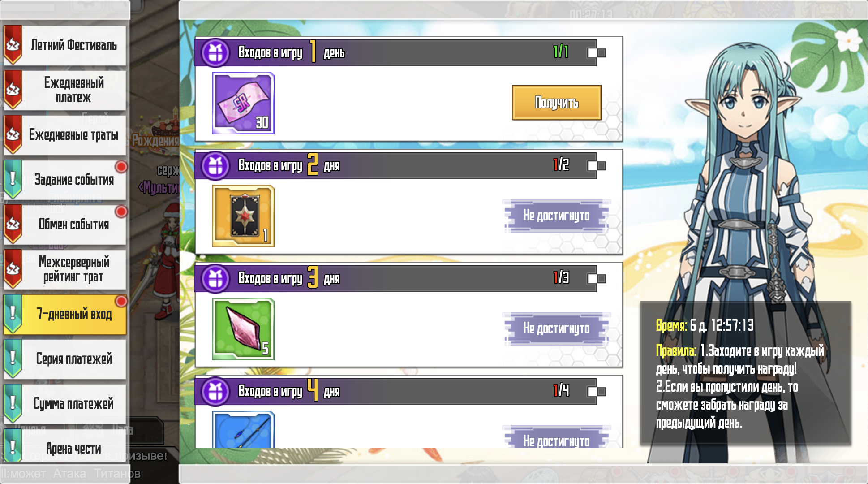Click the gift icon beside day 1 login

[215, 53]
